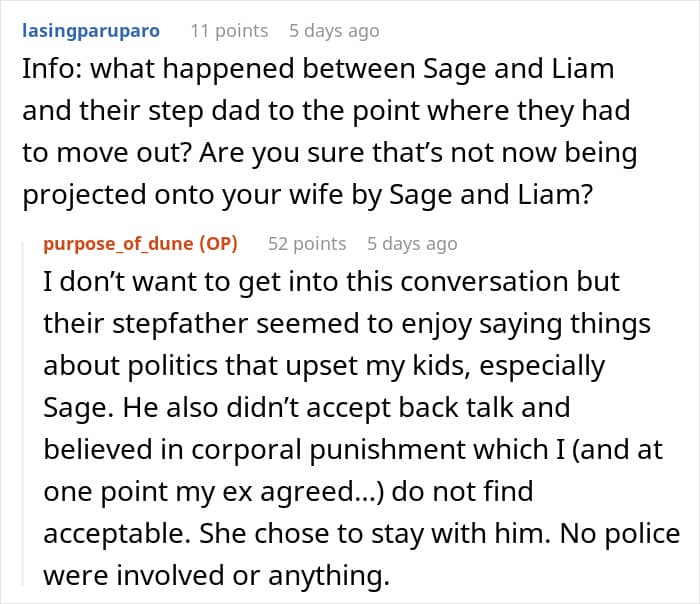
Task: Open lasingparuparo's user profile
Action: [90, 30]
